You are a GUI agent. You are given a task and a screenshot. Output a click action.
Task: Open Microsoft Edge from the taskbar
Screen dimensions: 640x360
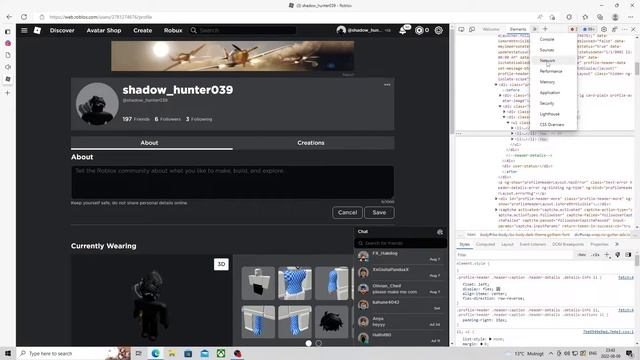156,353
